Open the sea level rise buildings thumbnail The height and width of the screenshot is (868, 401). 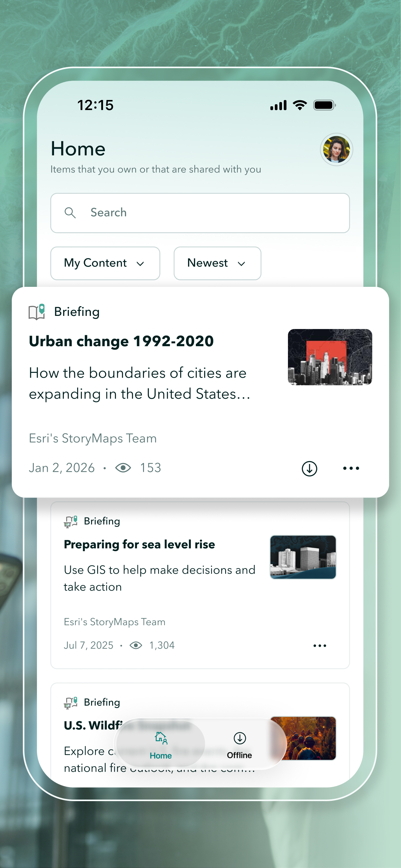click(303, 557)
